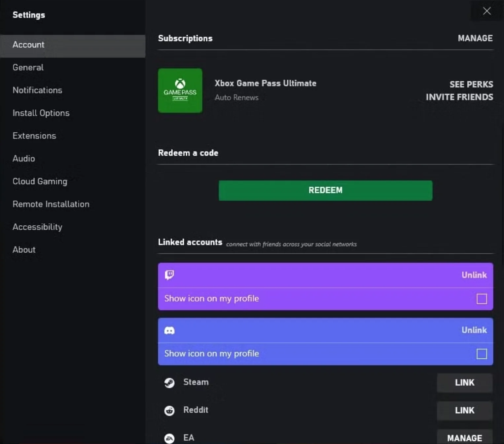Click the Twitch Show icon on my profile label
The height and width of the screenshot is (444, 504).
[212, 299]
